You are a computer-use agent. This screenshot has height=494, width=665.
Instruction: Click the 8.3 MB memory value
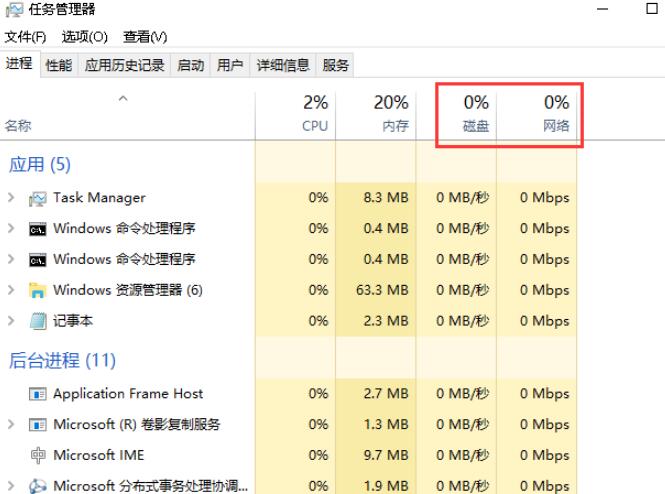386,198
